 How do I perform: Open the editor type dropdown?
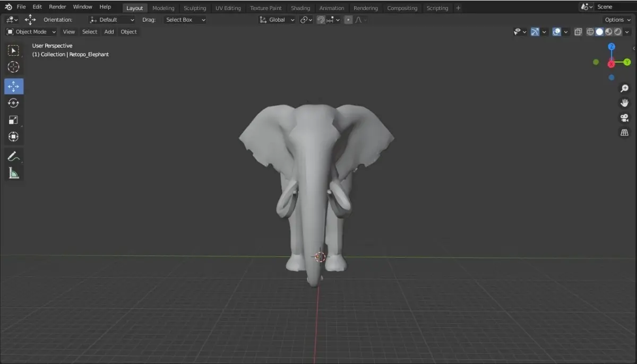(x=12, y=20)
